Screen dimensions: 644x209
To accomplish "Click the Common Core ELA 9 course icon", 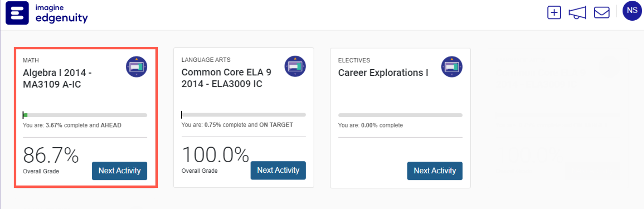I will [295, 67].
